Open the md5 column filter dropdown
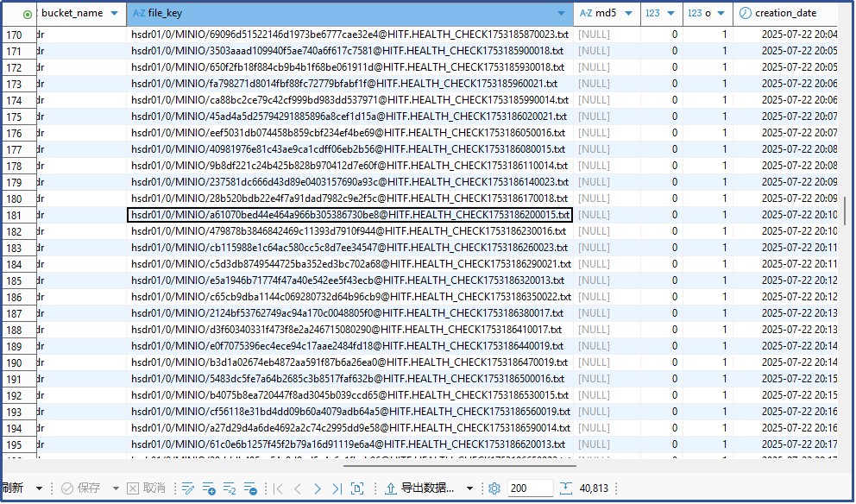 pyautogui.click(x=629, y=13)
